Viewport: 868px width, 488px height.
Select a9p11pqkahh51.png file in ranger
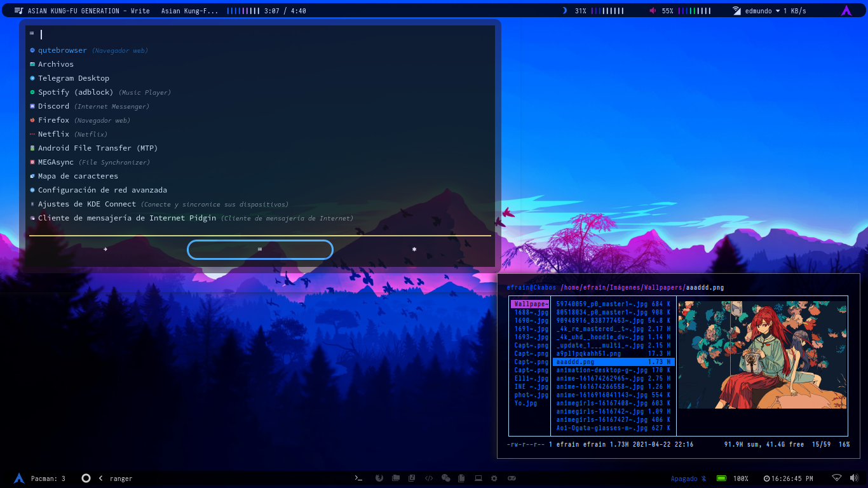point(613,354)
